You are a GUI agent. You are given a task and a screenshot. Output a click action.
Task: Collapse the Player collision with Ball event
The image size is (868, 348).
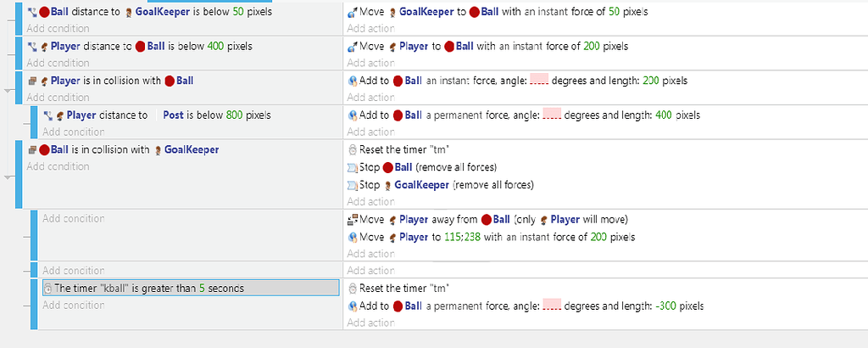(x=7, y=90)
